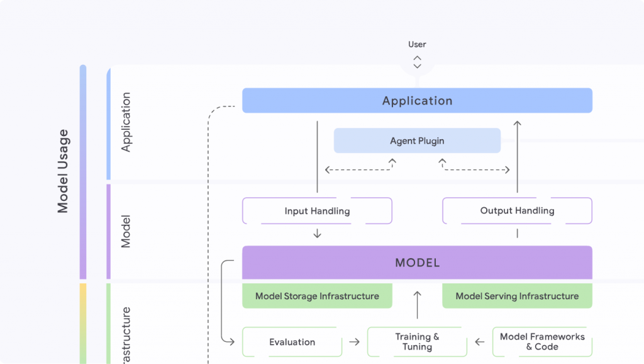Click the User label above the diagram
Screen dimensions: 644x364
[x=417, y=44]
